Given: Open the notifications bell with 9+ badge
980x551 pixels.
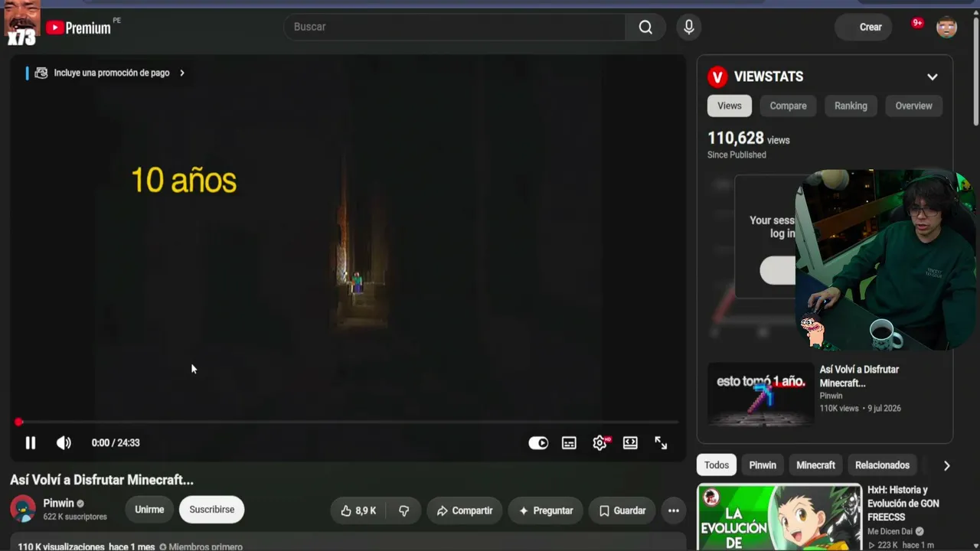Looking at the screenshot, I should (x=916, y=24).
